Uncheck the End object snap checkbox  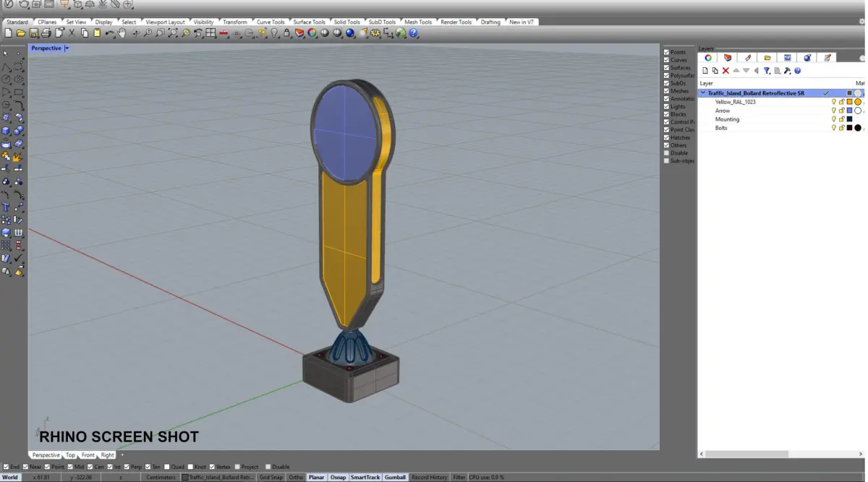click(x=6, y=467)
